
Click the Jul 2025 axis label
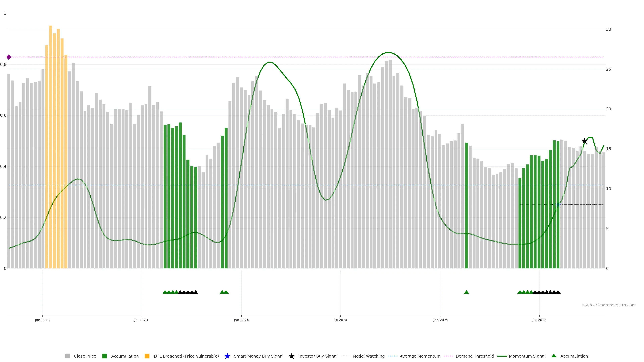click(x=539, y=320)
